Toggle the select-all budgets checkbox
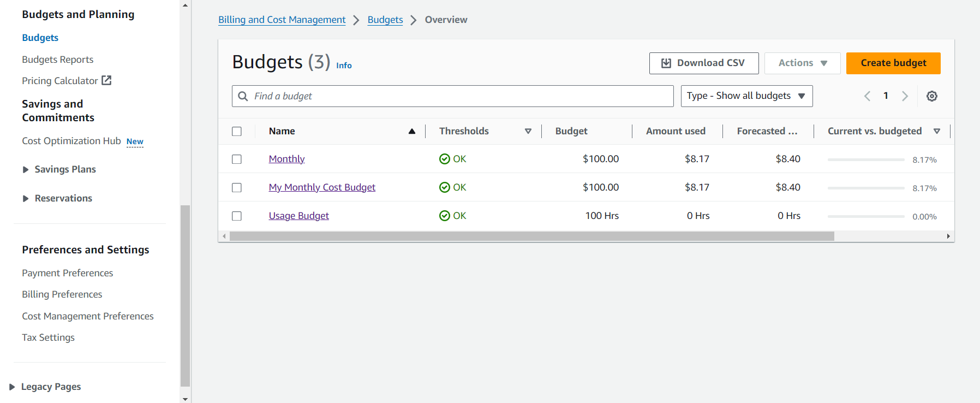The height and width of the screenshot is (403, 980). point(237,132)
